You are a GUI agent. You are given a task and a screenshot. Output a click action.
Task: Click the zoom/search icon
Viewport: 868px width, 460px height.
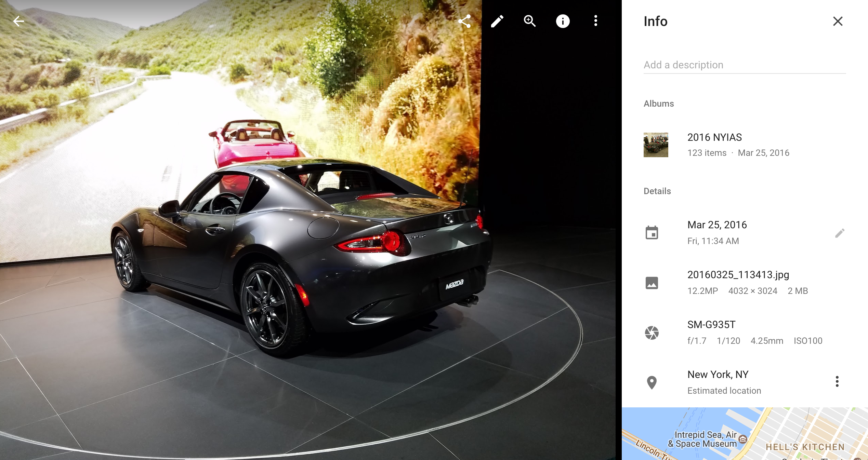coord(529,21)
